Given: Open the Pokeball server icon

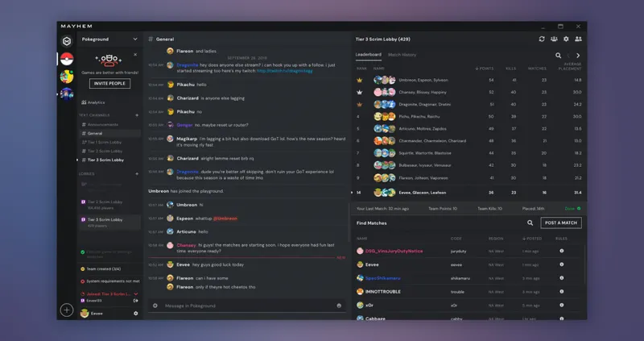Looking at the screenshot, I should click(67, 60).
